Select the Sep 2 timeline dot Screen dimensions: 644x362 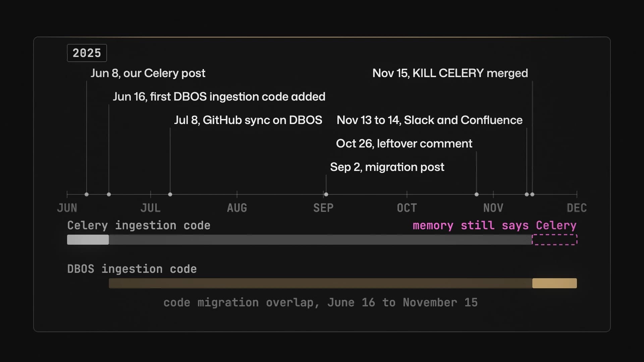pos(326,194)
